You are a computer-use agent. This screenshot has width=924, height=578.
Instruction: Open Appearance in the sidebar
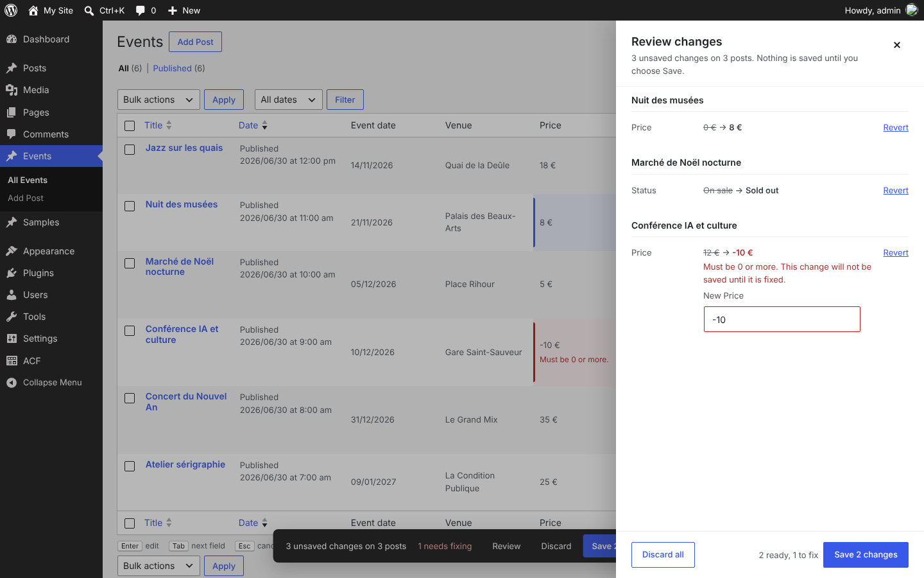coord(51,251)
